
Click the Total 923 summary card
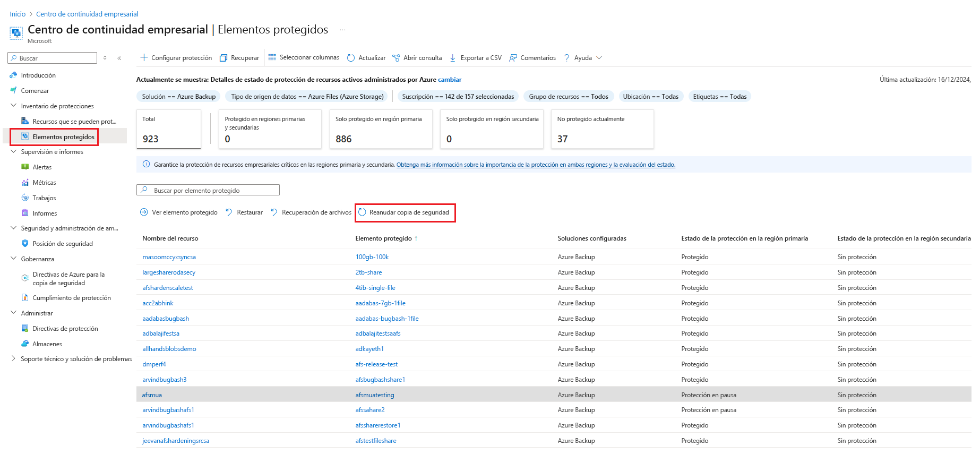coord(169,129)
